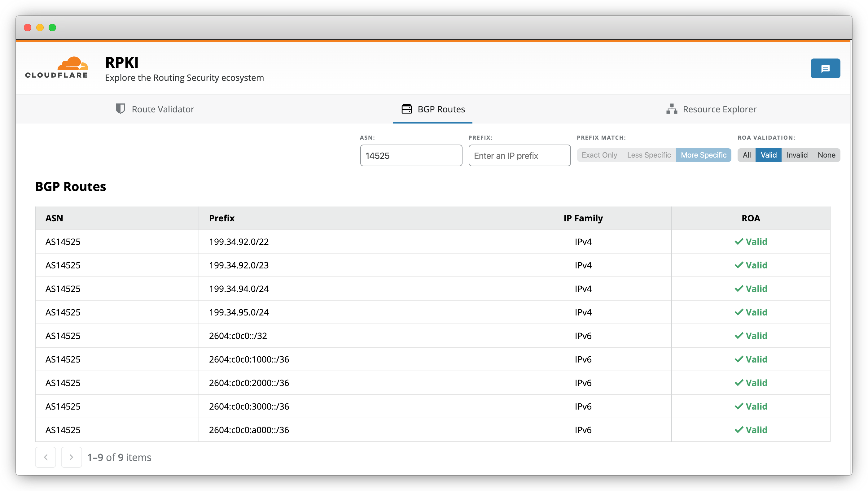Click the Route Validator shield icon
The height and width of the screenshot is (491, 868).
pos(121,109)
